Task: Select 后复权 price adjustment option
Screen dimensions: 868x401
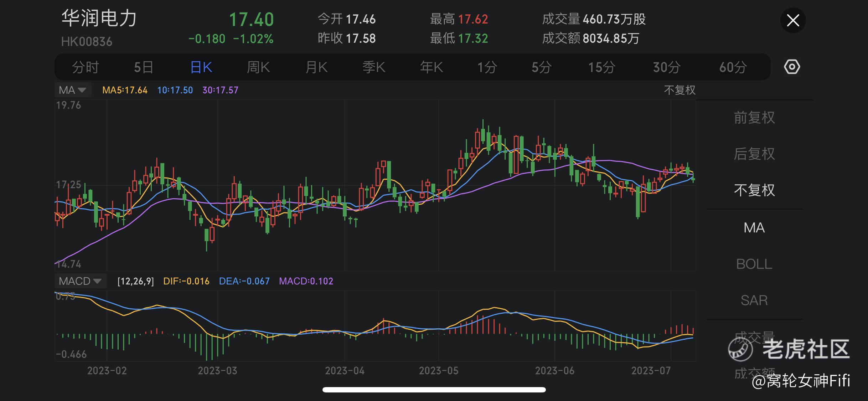Action: pos(754,154)
